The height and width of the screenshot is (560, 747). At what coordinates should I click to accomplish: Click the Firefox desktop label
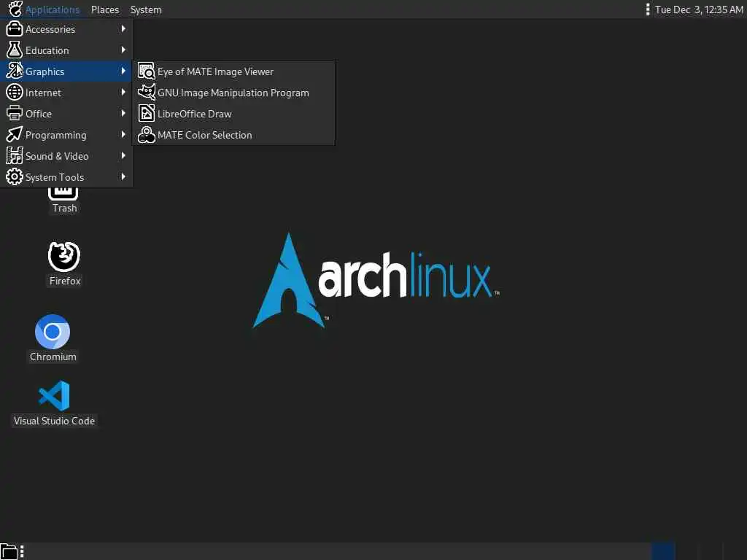(x=65, y=281)
